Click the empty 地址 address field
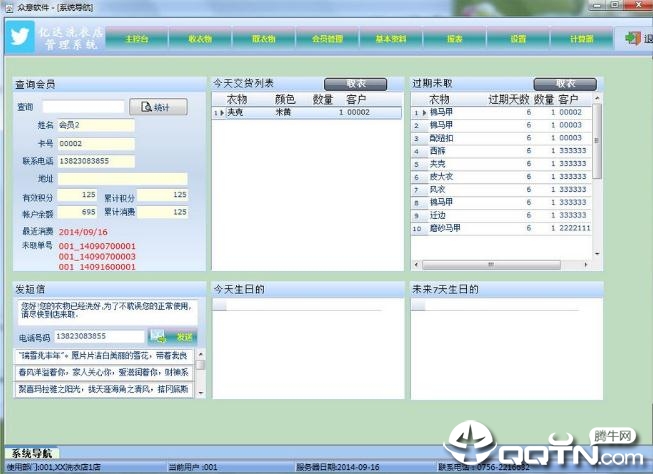Viewport: 653px width, 474px height. coord(122,179)
